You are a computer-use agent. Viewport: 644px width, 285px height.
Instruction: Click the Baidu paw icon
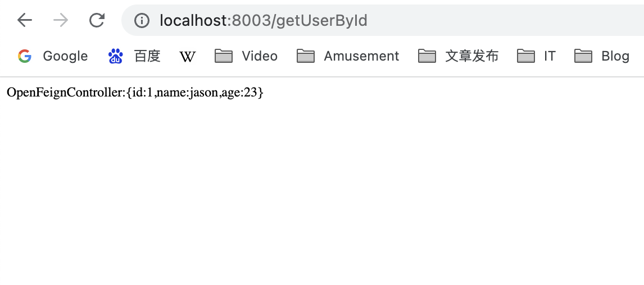pos(115,56)
